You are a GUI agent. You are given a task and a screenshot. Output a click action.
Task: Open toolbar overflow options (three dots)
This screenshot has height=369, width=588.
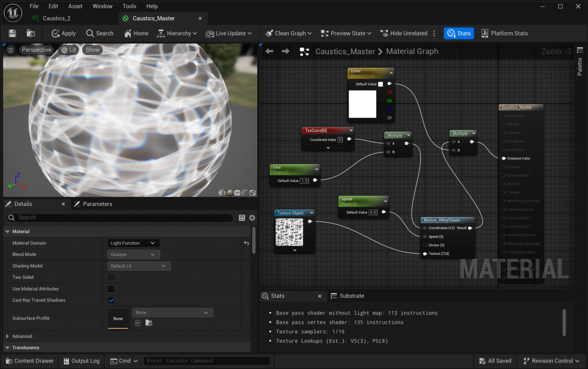pos(434,33)
